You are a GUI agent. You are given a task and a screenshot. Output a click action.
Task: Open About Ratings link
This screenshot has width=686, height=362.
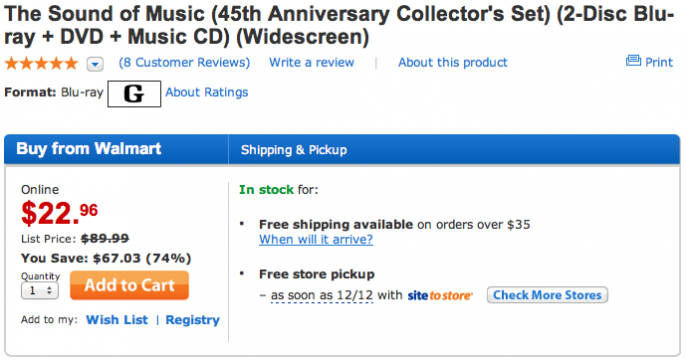(x=206, y=92)
